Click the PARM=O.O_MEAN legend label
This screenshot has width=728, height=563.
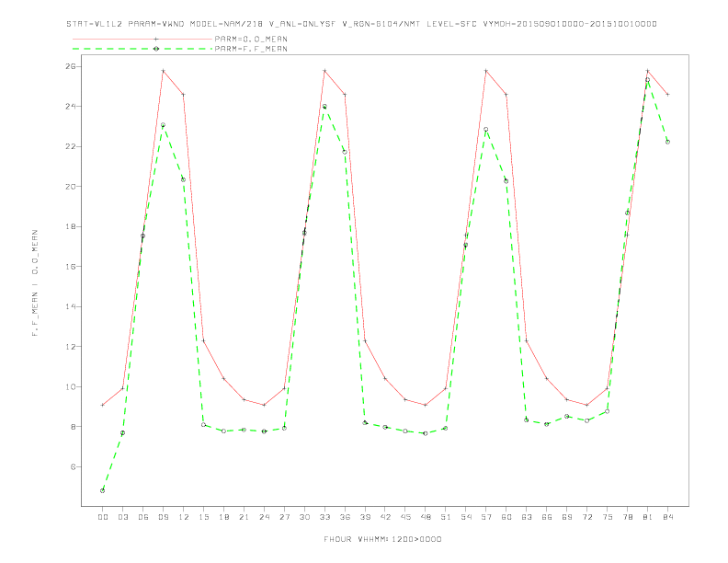(x=251, y=39)
